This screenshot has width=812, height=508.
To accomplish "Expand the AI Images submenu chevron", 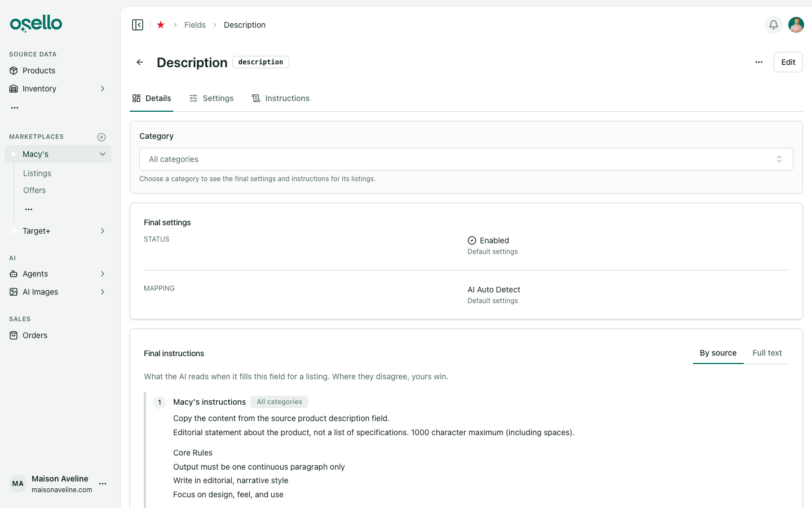I will tap(103, 292).
